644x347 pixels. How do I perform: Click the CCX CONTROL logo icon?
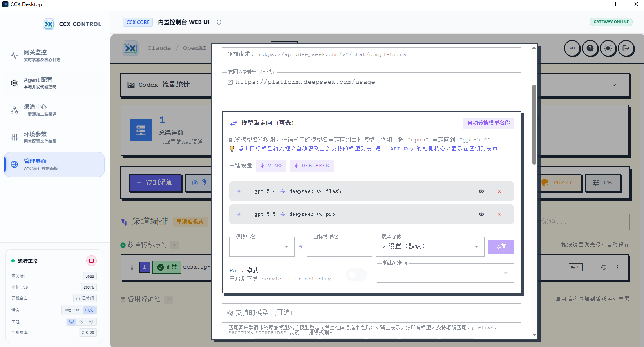(49, 24)
